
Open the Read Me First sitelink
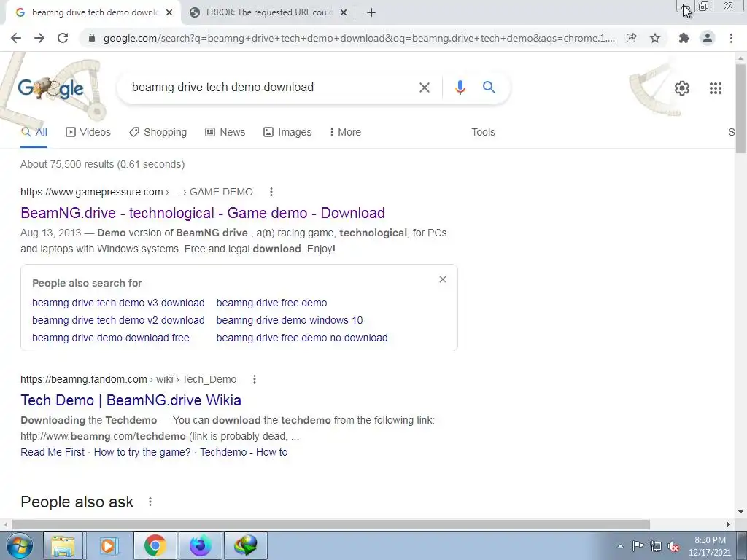pyautogui.click(x=53, y=452)
